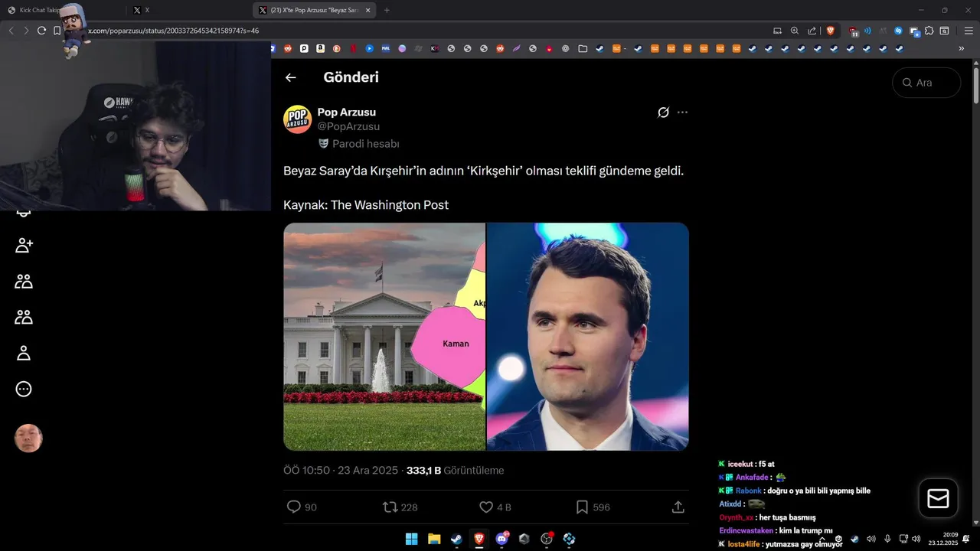Click chat username Erdincwastaken

coord(746,530)
